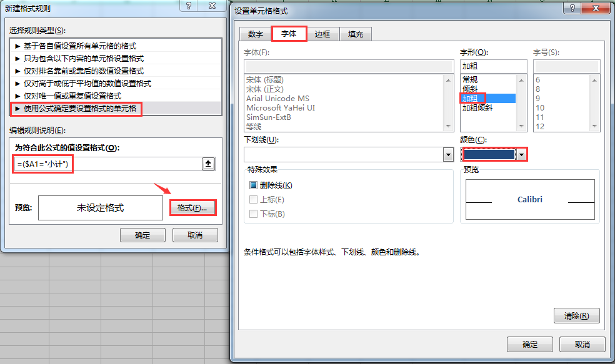Click the Calibri font preview box
The width and height of the screenshot is (615, 364).
tap(530, 199)
